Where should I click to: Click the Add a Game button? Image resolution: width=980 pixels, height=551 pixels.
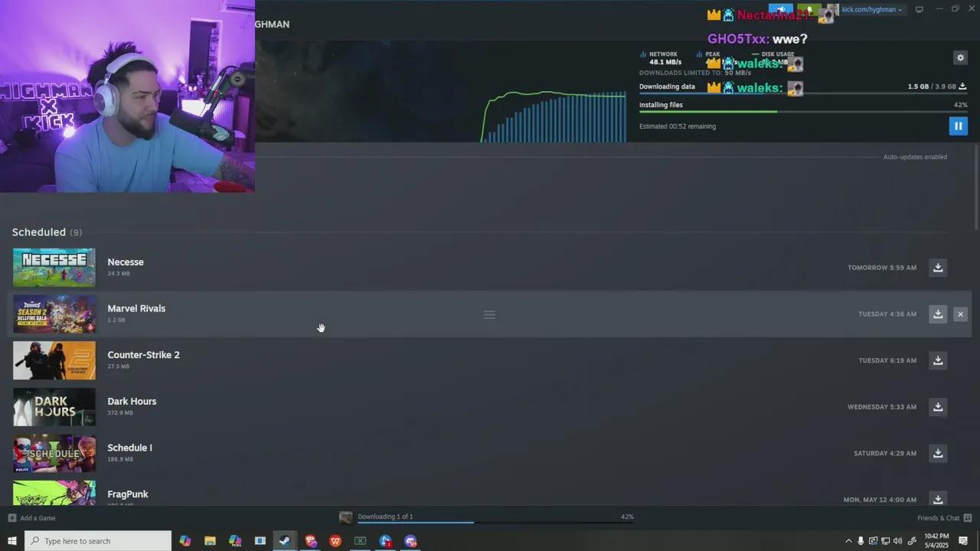coord(32,518)
